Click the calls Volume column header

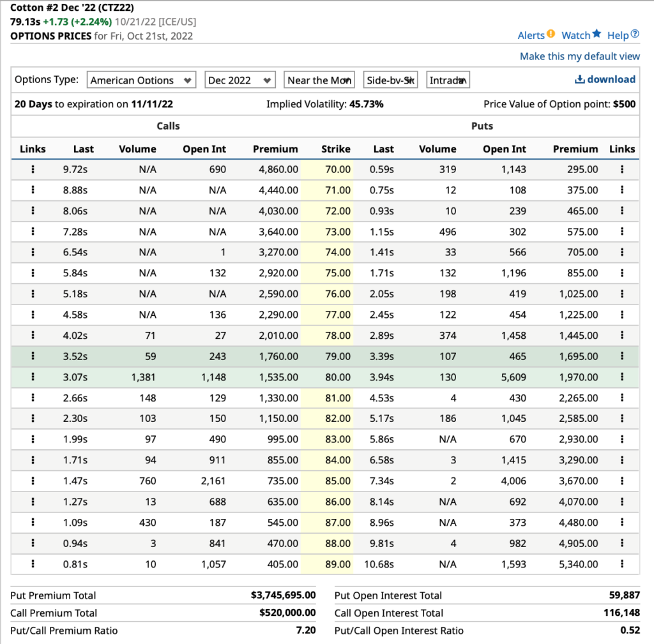coord(138,149)
